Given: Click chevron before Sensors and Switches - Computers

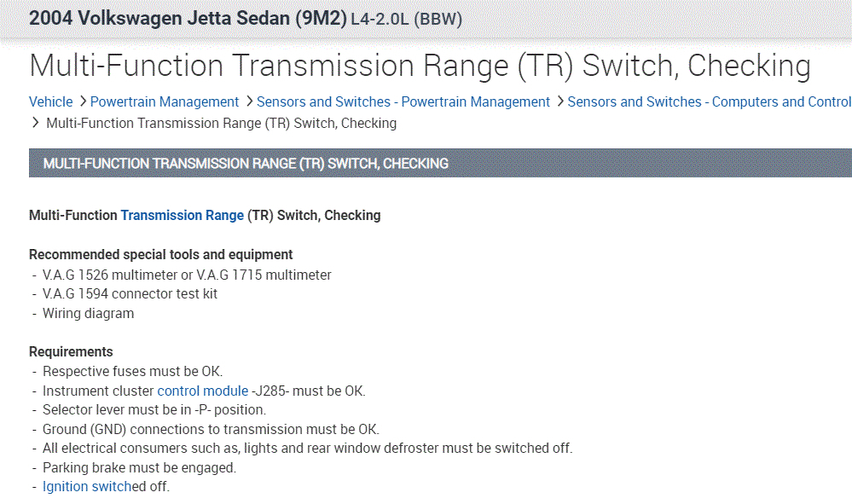Looking at the screenshot, I should 559,102.
